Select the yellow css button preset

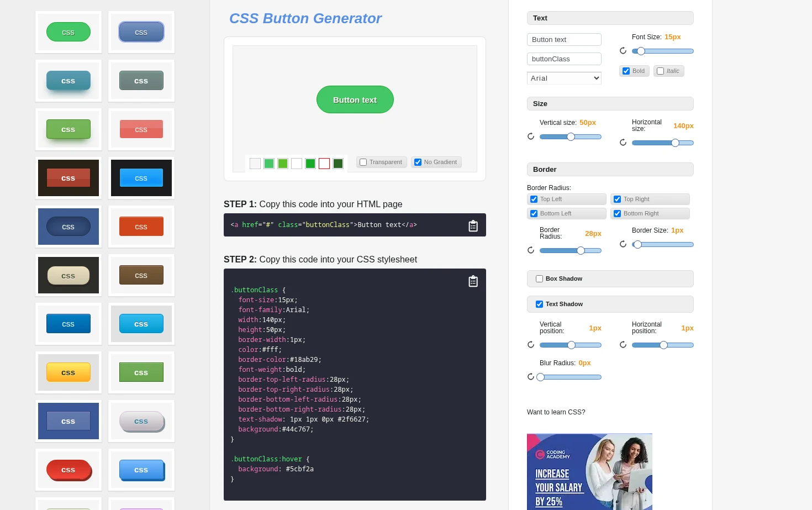point(68,372)
